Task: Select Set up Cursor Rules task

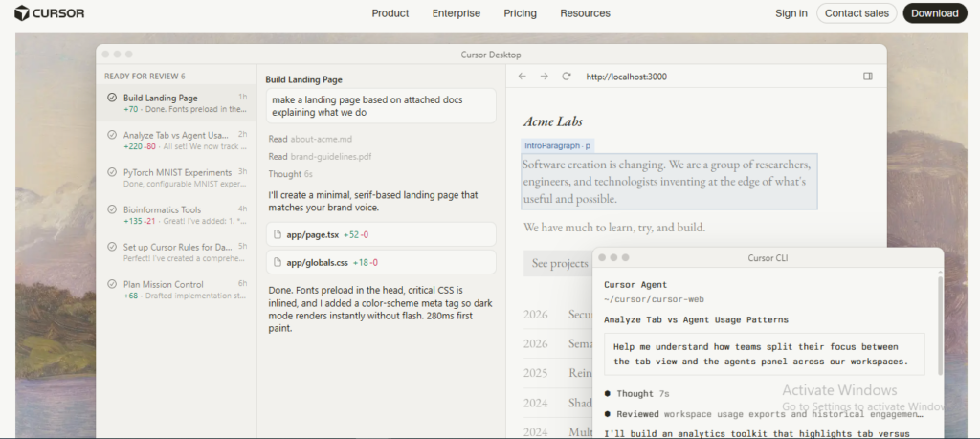Action: tap(177, 252)
